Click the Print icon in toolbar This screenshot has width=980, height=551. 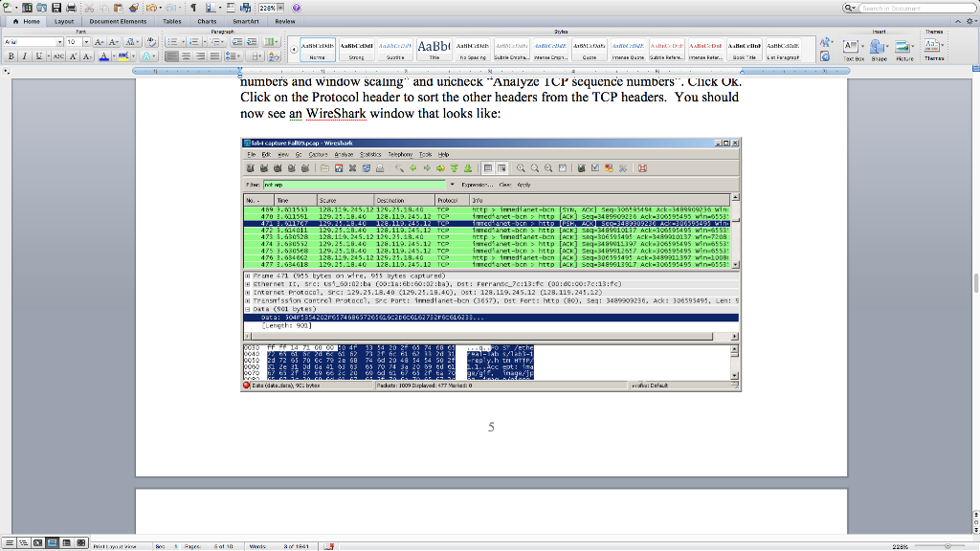tap(71, 8)
